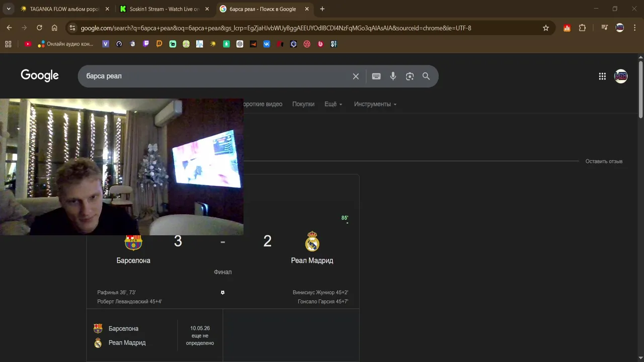Open the Онлайн аудио кон... bookmark
Image resolution: width=644 pixels, height=362 pixels.
65,44
